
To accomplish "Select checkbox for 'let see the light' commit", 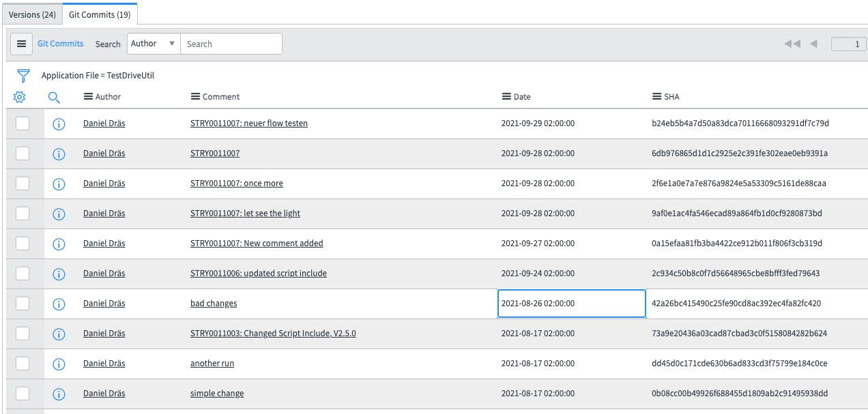I will [23, 213].
